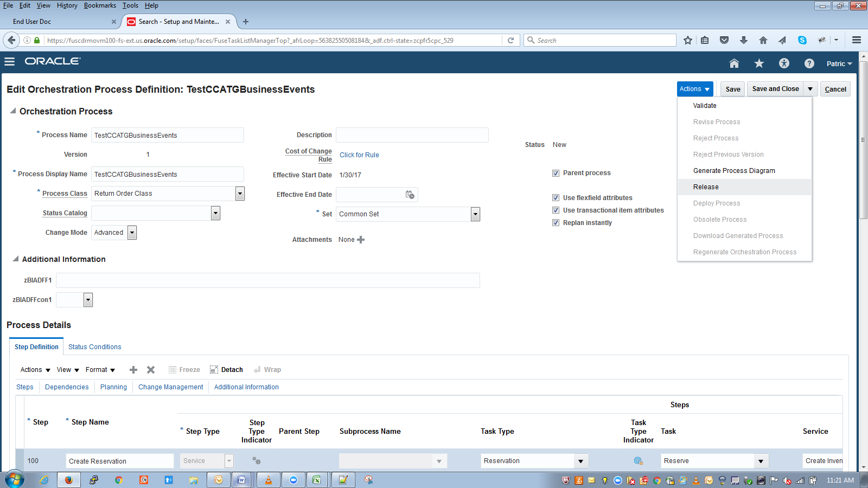This screenshot has height=488, width=868.
Task: Open the Task Type dropdown for Reservation
Action: click(x=580, y=461)
